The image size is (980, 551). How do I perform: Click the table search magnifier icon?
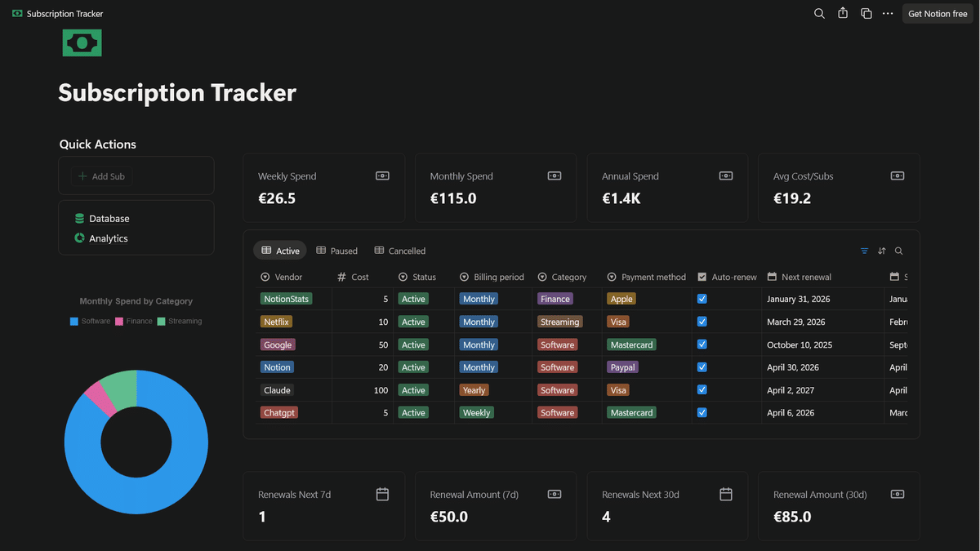899,251
